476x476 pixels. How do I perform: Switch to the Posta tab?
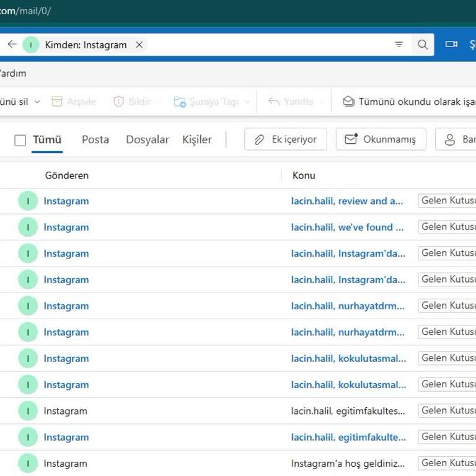[x=95, y=139]
